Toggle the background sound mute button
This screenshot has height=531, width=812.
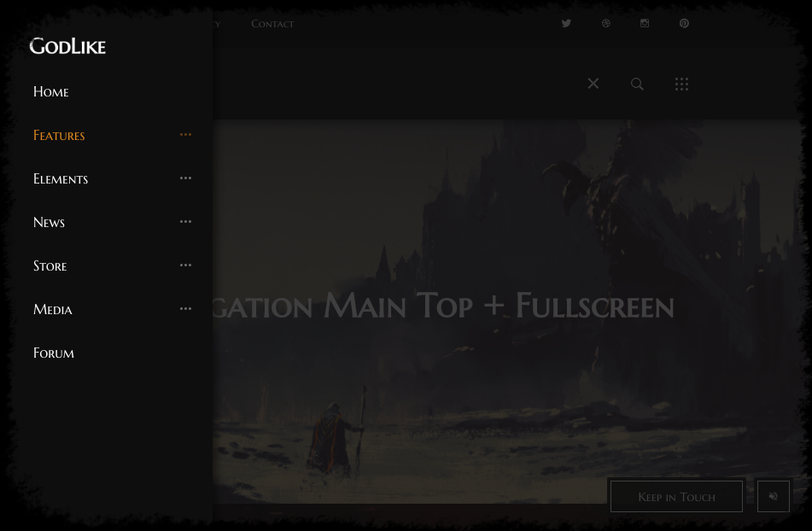coord(773,496)
